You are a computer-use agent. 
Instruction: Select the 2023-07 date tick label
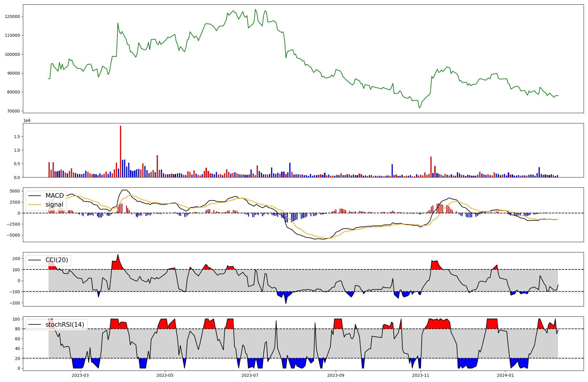click(x=250, y=375)
